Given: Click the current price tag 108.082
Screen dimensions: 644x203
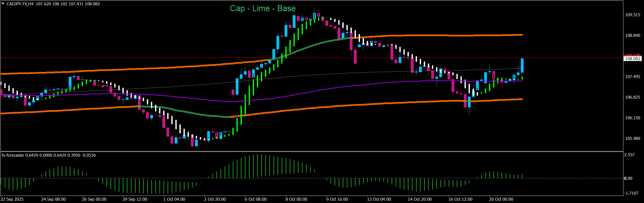Looking at the screenshot, I should [633, 59].
